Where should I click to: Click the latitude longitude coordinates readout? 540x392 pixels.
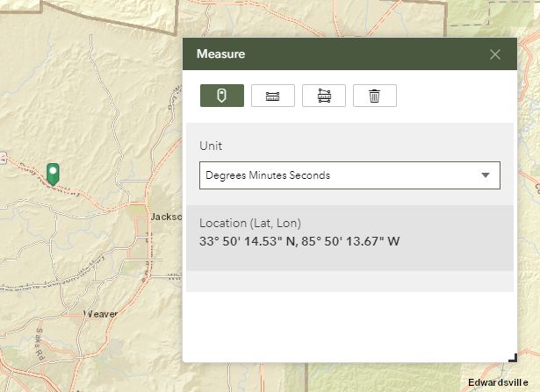tap(299, 241)
